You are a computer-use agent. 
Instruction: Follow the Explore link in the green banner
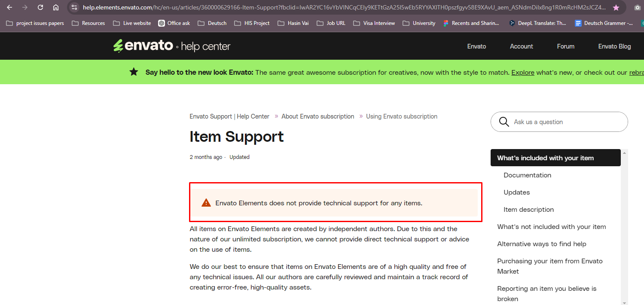(x=523, y=73)
